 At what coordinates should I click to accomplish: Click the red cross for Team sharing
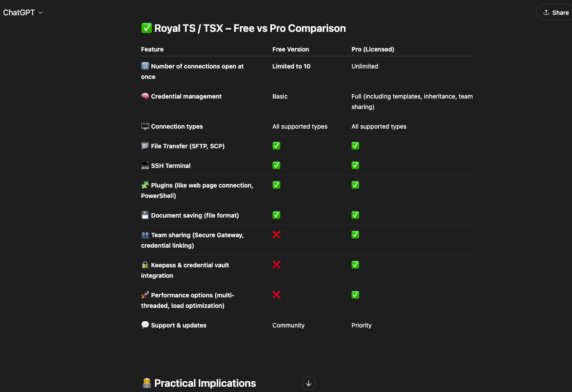click(276, 235)
